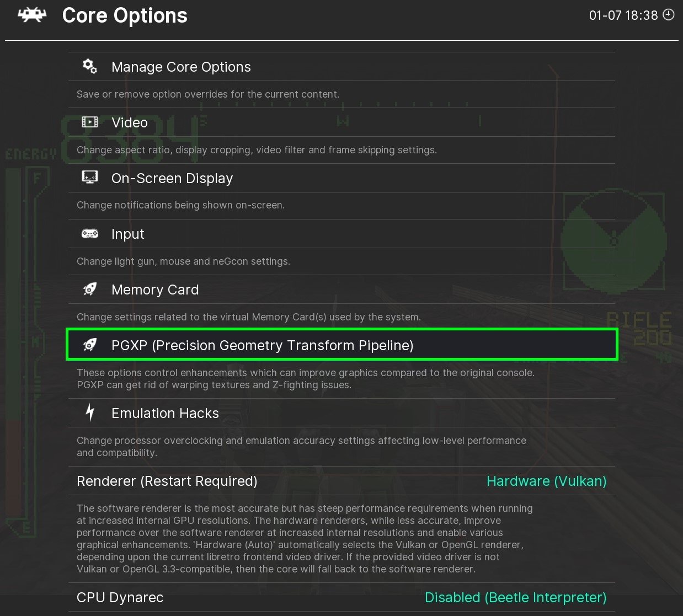
Task: Click the film strip Video icon
Action: [89, 122]
